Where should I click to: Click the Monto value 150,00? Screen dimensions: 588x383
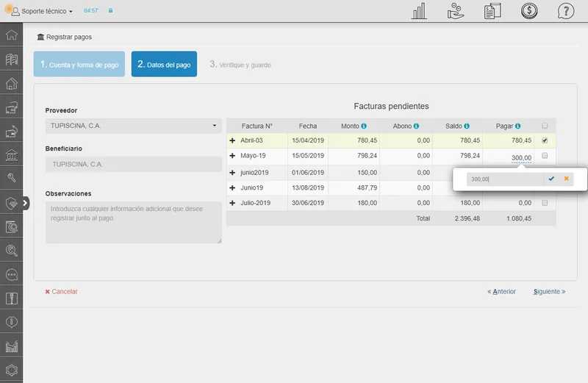pos(367,173)
